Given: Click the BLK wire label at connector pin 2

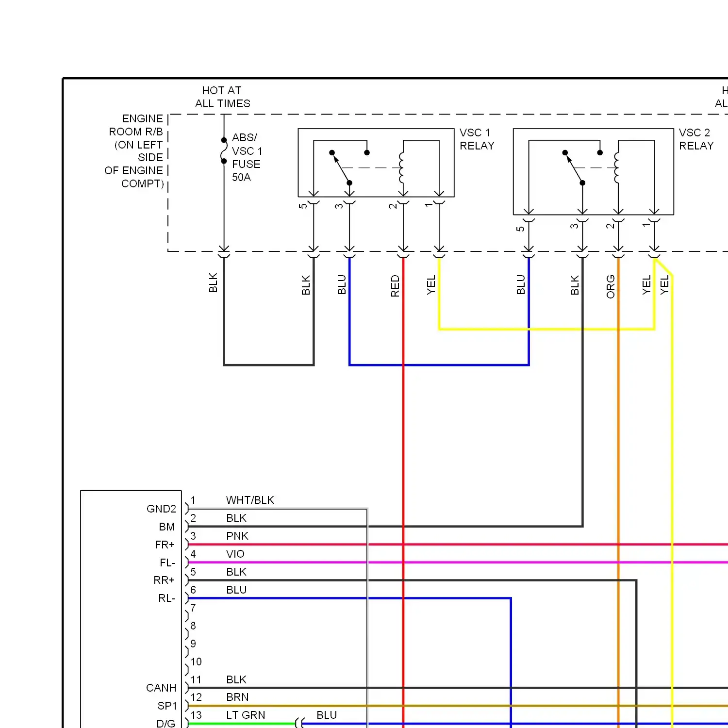Looking at the screenshot, I should (x=236, y=518).
